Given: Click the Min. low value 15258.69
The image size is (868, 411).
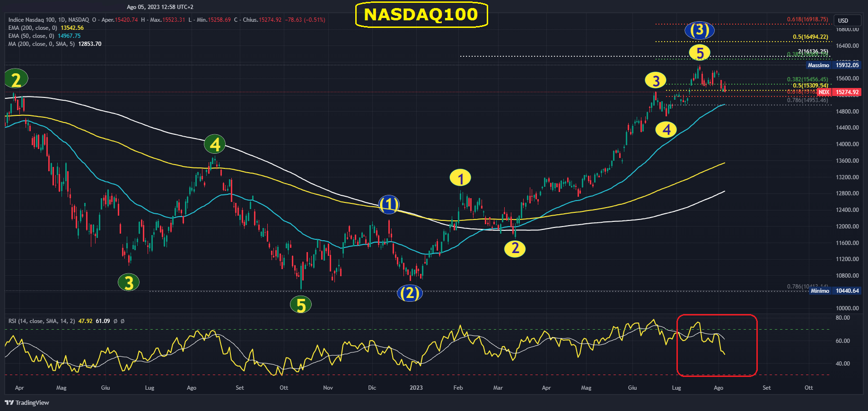Looking at the screenshot, I should 219,20.
